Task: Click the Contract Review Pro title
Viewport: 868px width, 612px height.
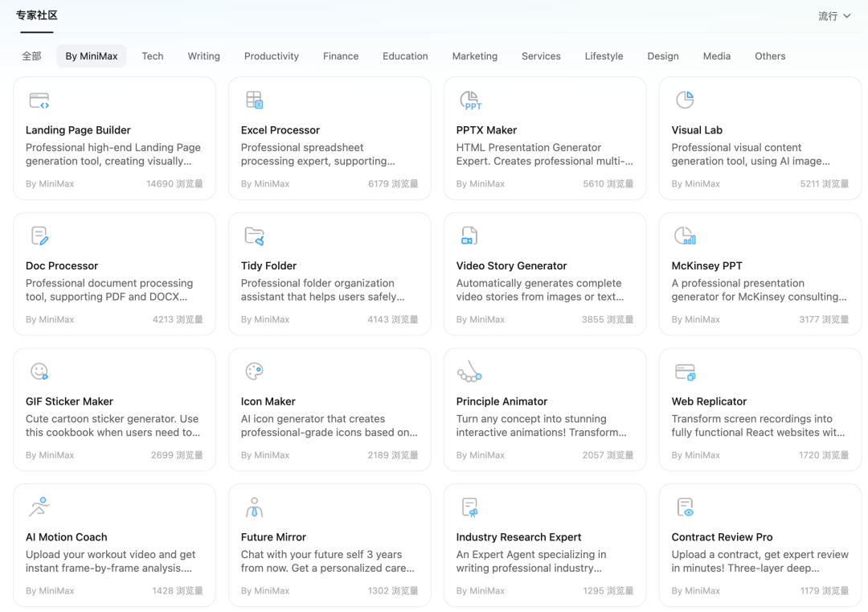Action: 722,537
